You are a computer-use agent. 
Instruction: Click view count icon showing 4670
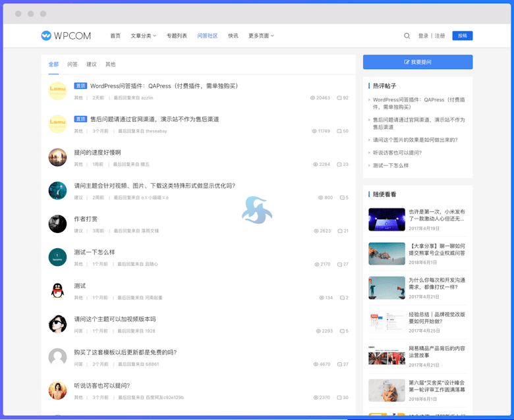(x=316, y=364)
